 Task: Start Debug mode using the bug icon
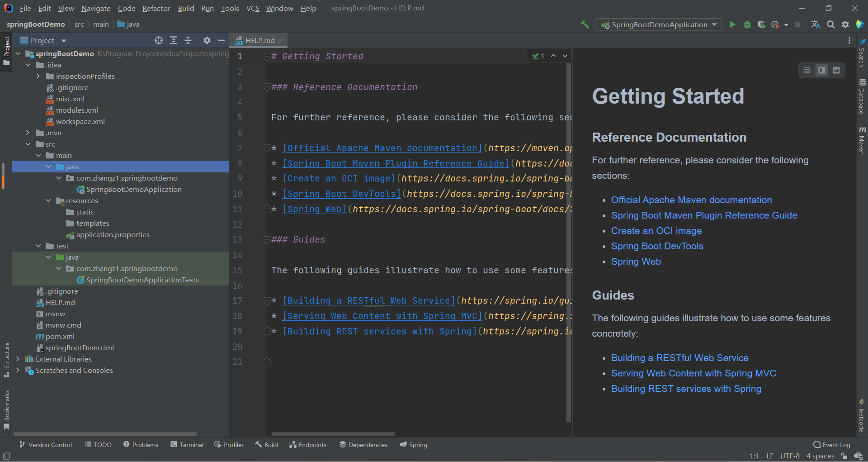747,24
